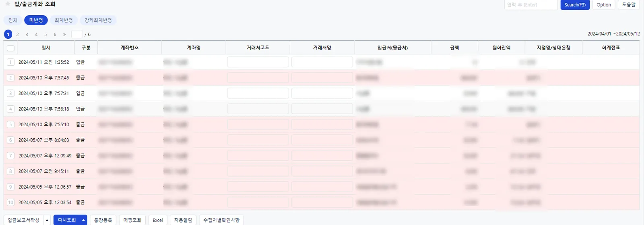This screenshot has width=644, height=225.
Task: Click the page number input box
Action: 77,34
